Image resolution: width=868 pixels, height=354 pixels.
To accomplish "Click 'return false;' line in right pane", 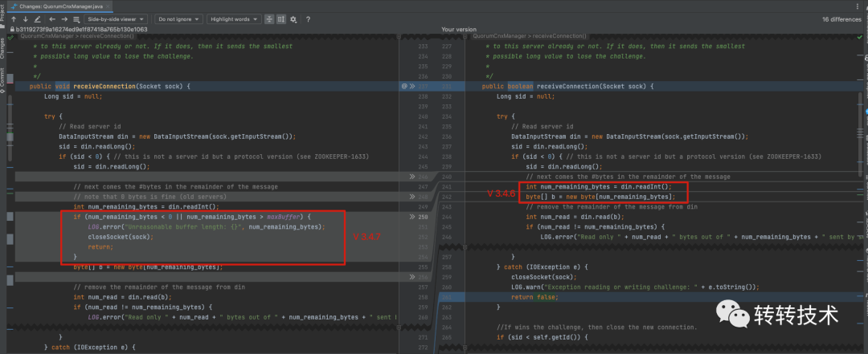I will [534, 297].
